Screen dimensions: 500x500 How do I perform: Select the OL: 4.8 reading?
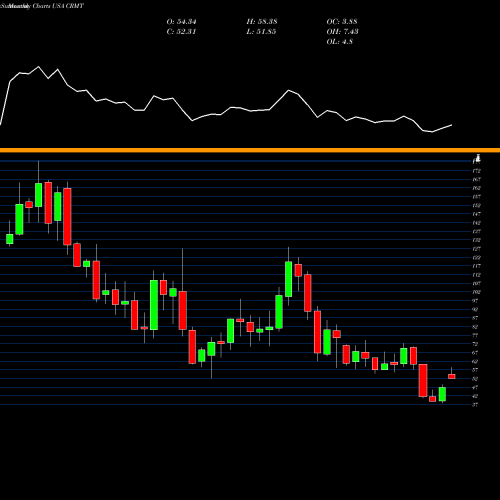tap(340, 42)
